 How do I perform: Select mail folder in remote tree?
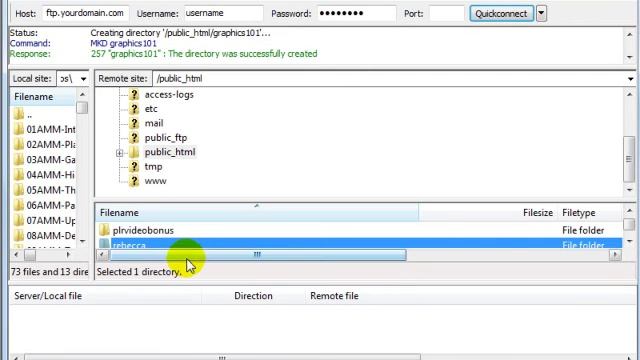(154, 123)
